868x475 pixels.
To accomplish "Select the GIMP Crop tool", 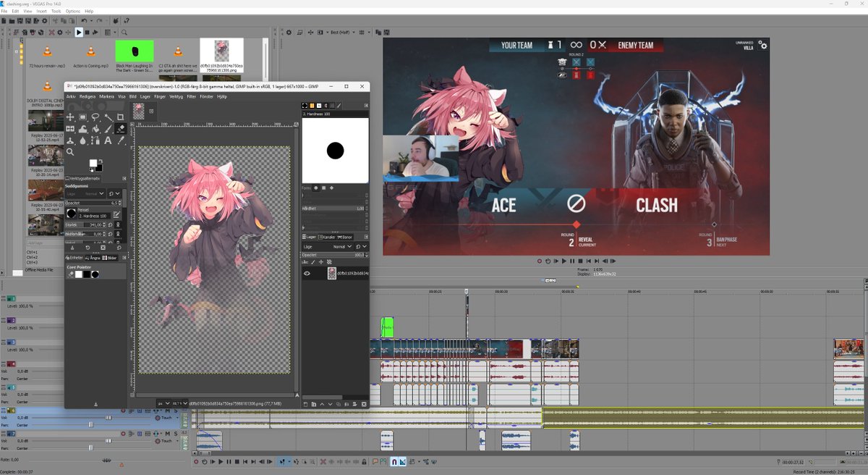I will [x=121, y=117].
